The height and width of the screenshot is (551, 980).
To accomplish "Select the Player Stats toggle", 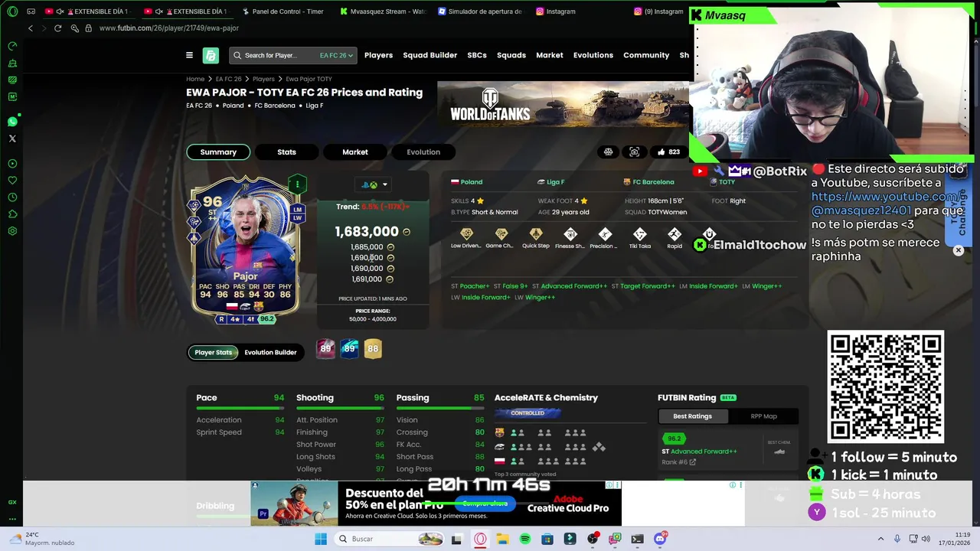I will pos(213,352).
